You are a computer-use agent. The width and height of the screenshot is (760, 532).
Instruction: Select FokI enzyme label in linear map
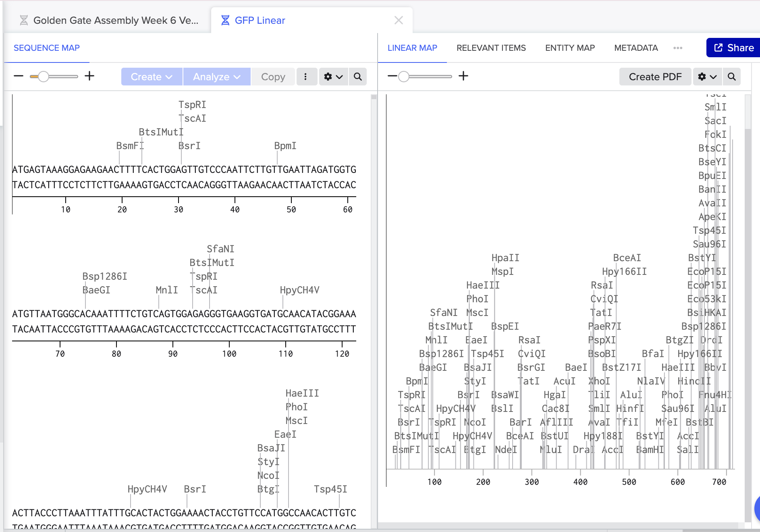click(x=715, y=135)
